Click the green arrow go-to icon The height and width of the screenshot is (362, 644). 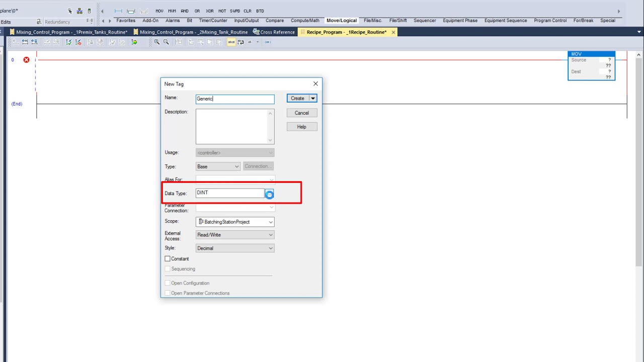[x=134, y=42]
